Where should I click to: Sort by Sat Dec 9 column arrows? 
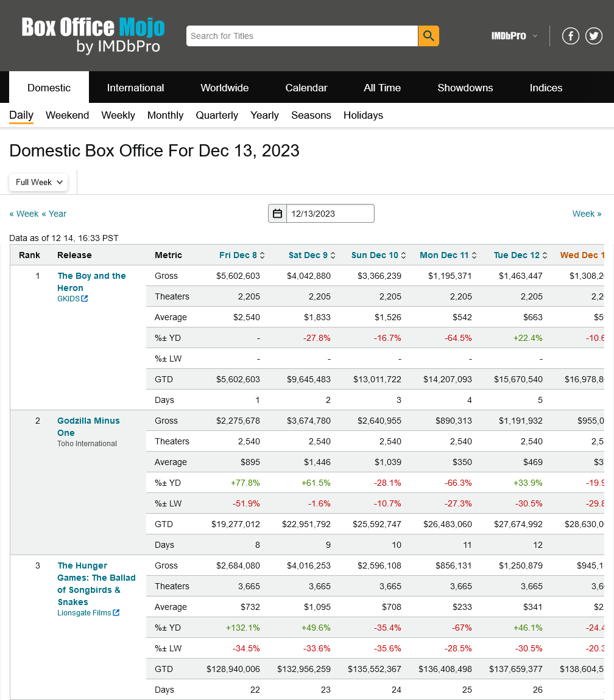pyautogui.click(x=333, y=256)
